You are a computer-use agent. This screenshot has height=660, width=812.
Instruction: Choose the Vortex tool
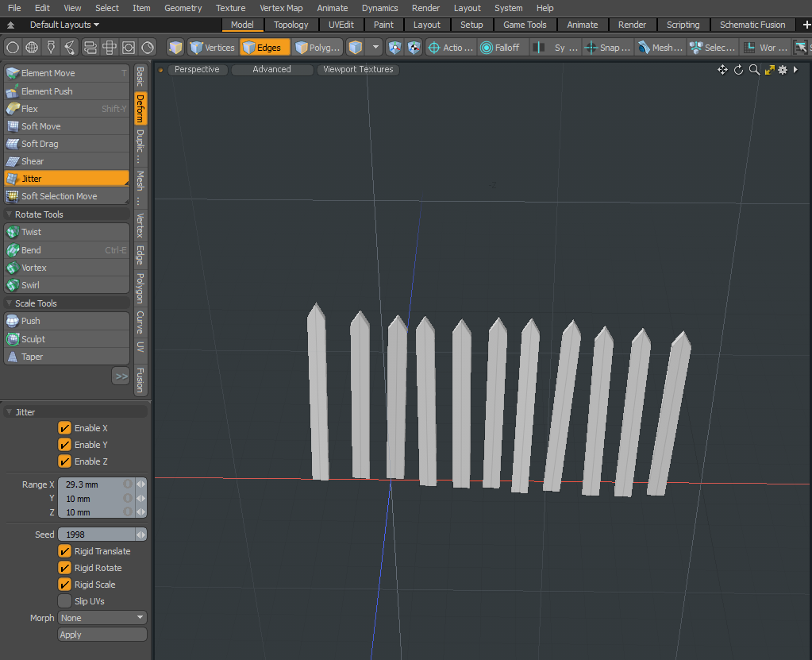click(x=34, y=268)
